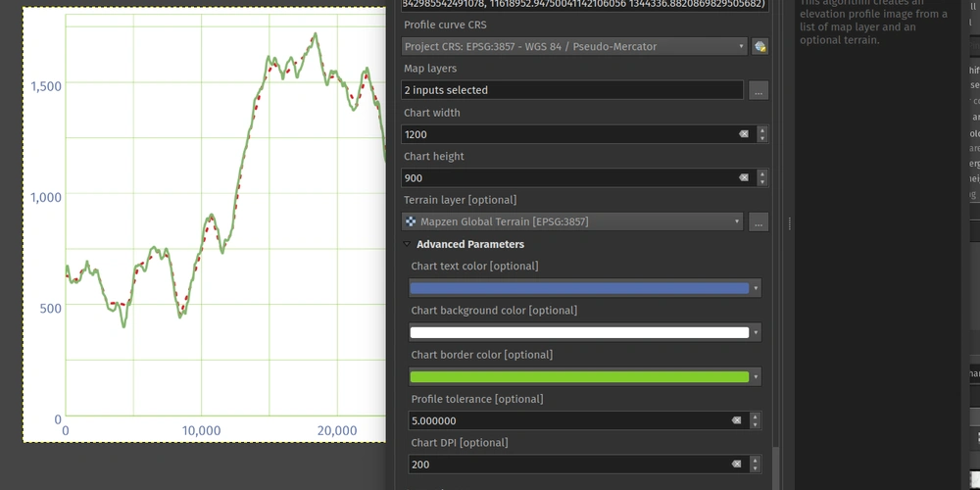Click the panel splitter handle beside help text

point(789,223)
